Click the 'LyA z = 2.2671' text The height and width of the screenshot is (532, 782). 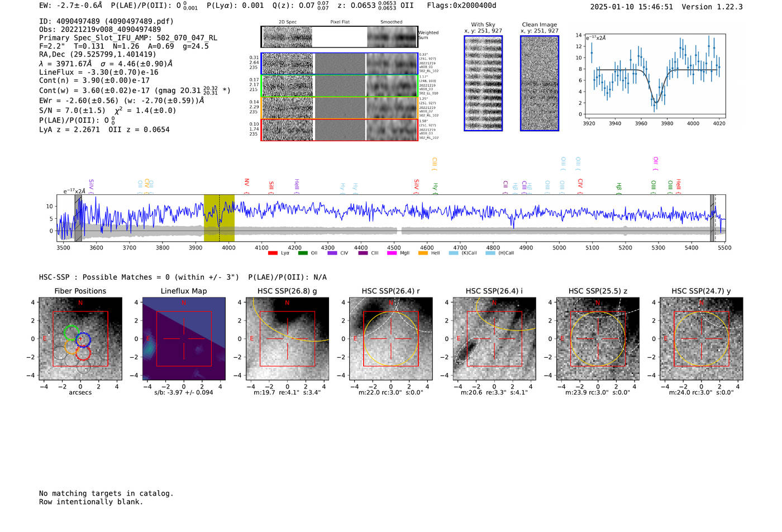tap(69, 130)
